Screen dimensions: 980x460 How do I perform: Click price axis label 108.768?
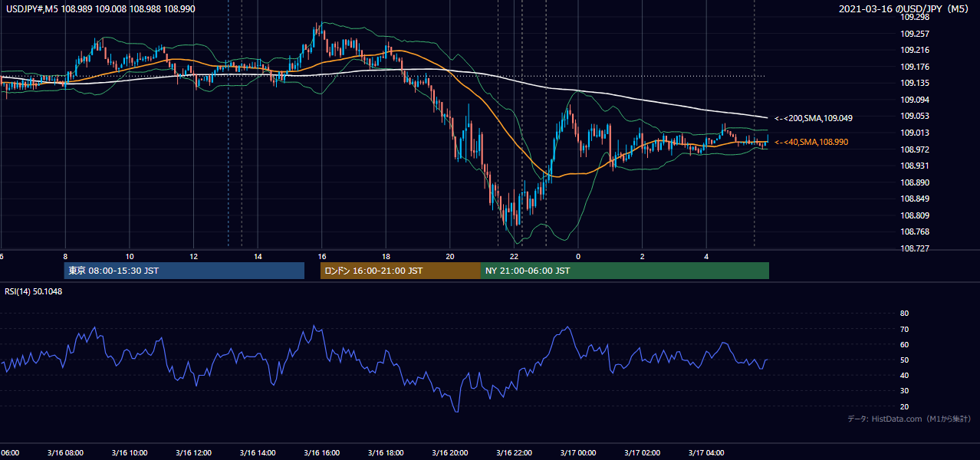(915, 232)
